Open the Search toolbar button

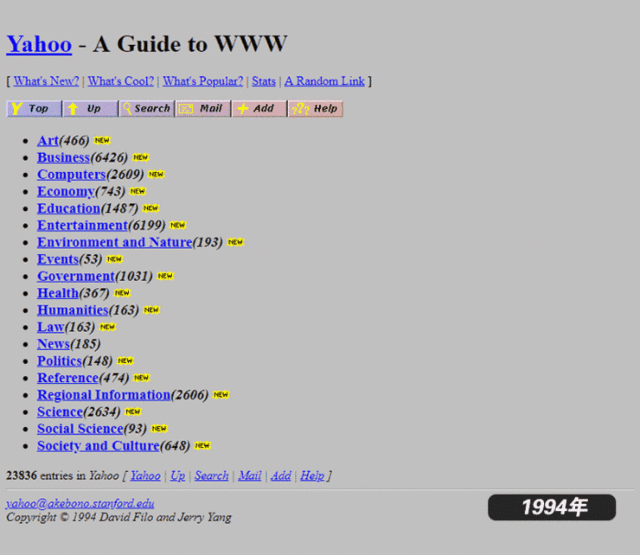tap(146, 109)
